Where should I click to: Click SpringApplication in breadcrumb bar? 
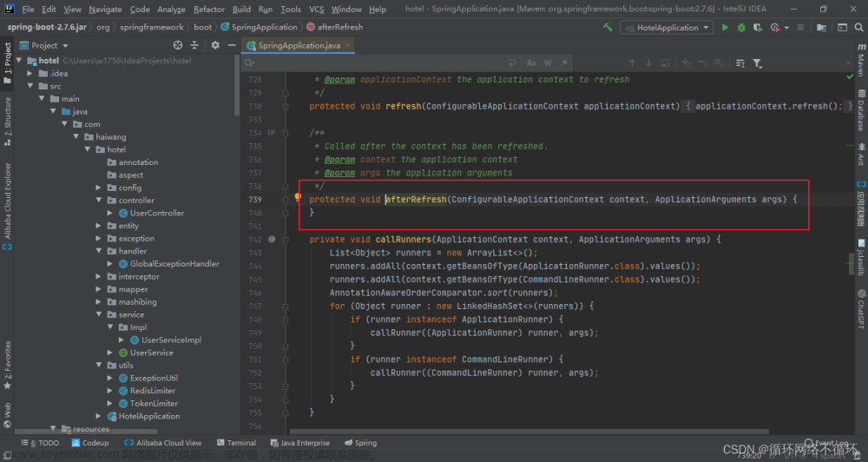(x=259, y=27)
